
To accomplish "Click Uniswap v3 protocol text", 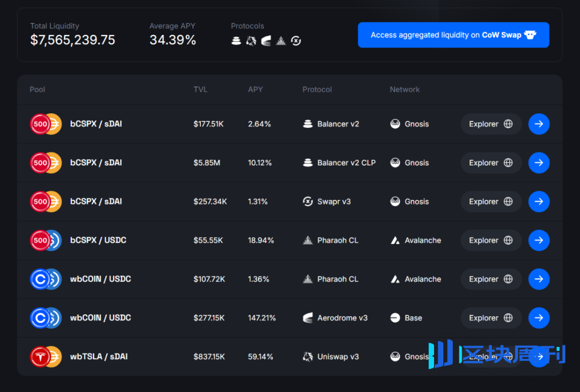I will click(x=338, y=357).
